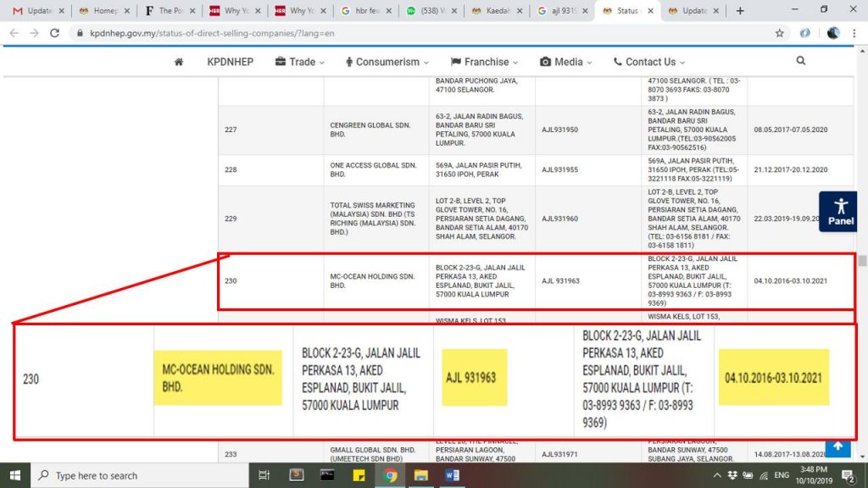The image size is (868, 488).
Task: Click row number 229
Action: (231, 219)
